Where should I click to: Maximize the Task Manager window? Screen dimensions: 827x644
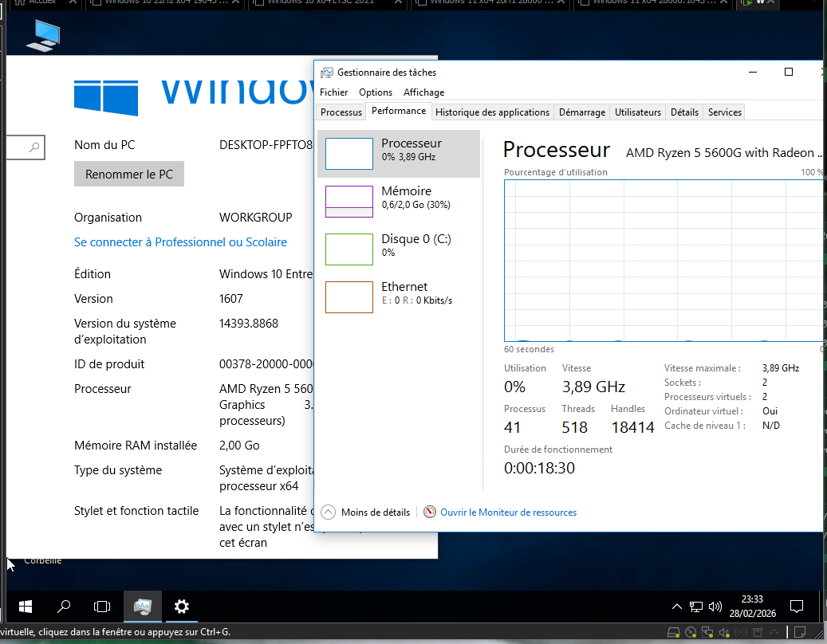click(789, 73)
